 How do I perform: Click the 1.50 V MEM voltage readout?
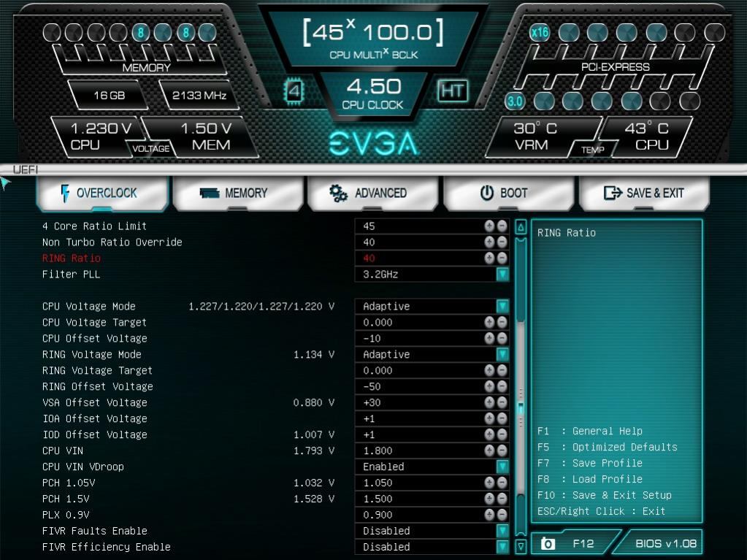click(x=206, y=137)
